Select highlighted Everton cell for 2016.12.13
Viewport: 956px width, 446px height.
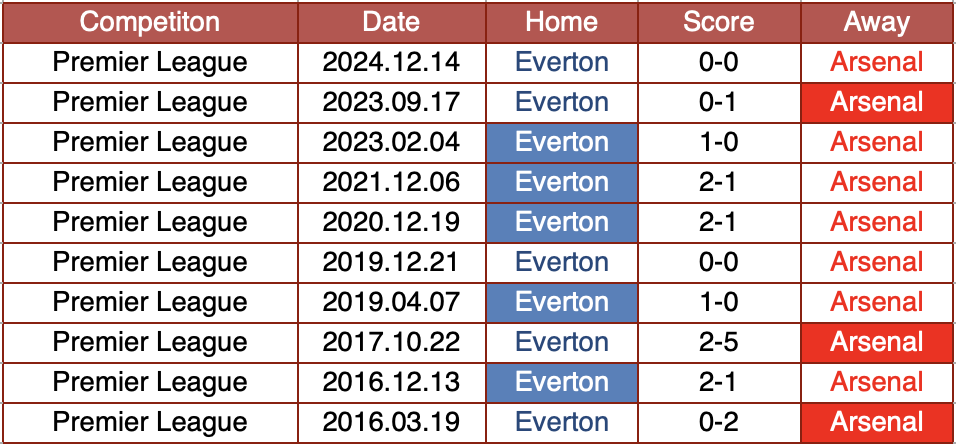(561, 382)
